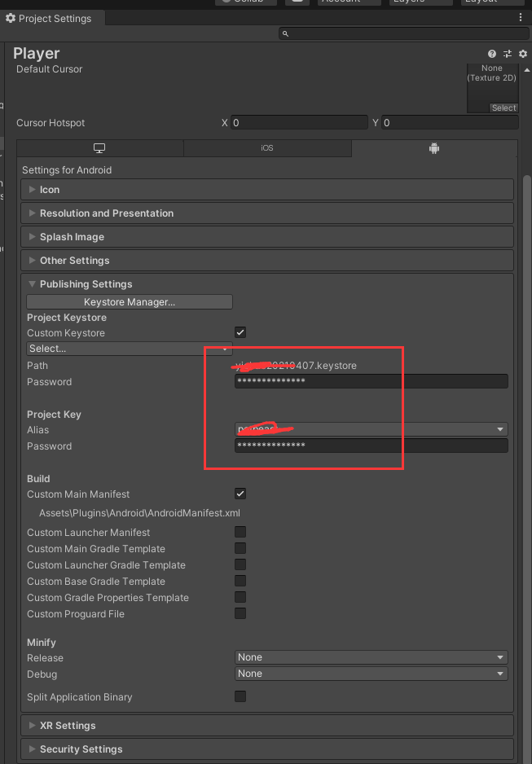532x764 pixels.
Task: Open the iOS settings tab
Action: pyautogui.click(x=266, y=148)
